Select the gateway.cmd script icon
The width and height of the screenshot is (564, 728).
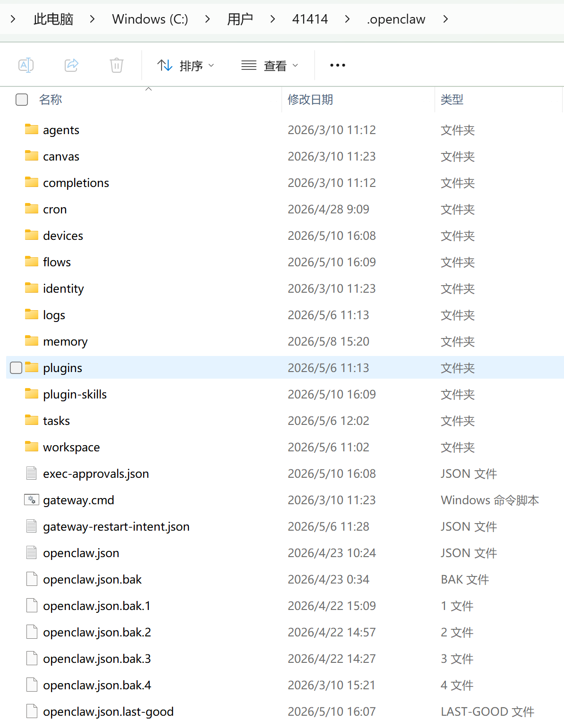tap(32, 499)
